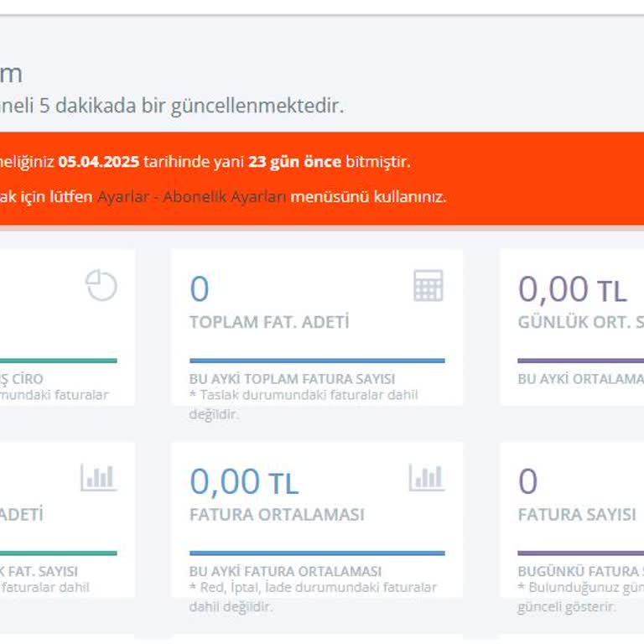Click the calculator icon in Toplam Fat. Adeti card

click(428, 286)
